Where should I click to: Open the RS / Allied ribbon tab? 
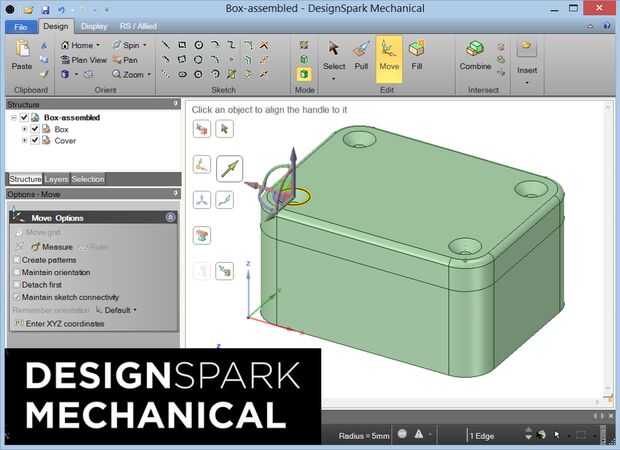(138, 26)
